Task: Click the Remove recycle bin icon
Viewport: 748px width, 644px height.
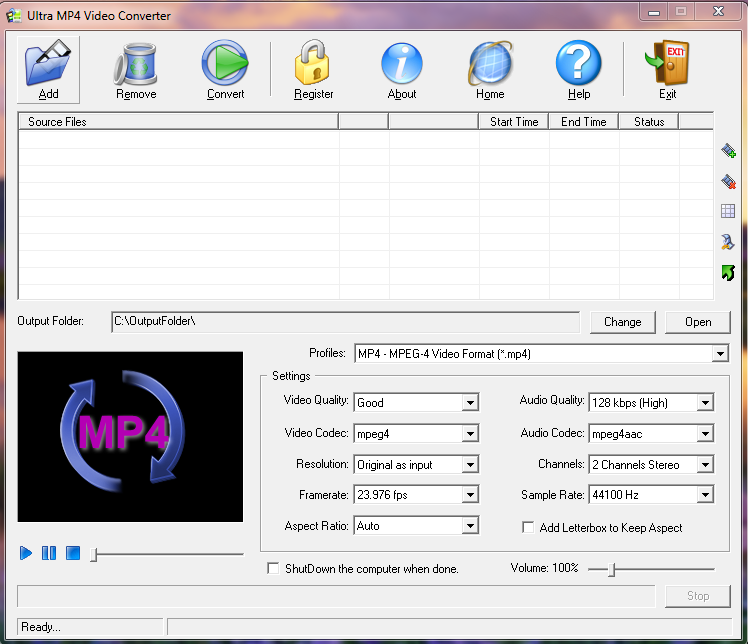Action: coord(136,70)
